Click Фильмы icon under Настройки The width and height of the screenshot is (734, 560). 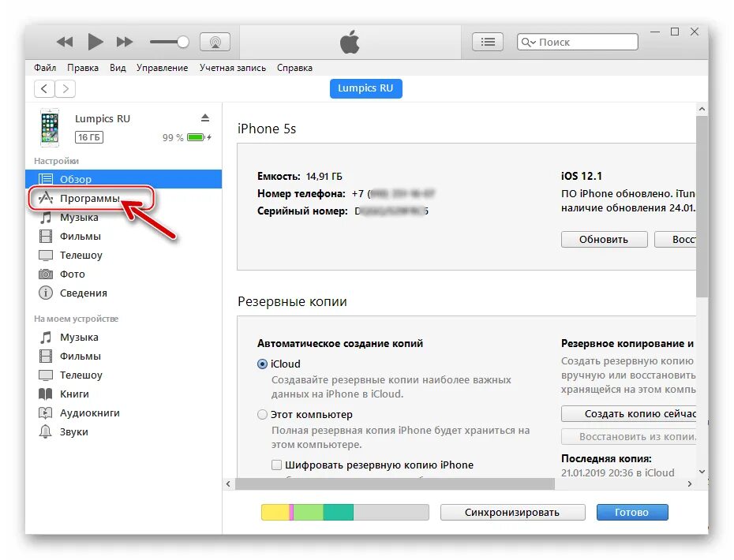pyautogui.click(x=46, y=237)
